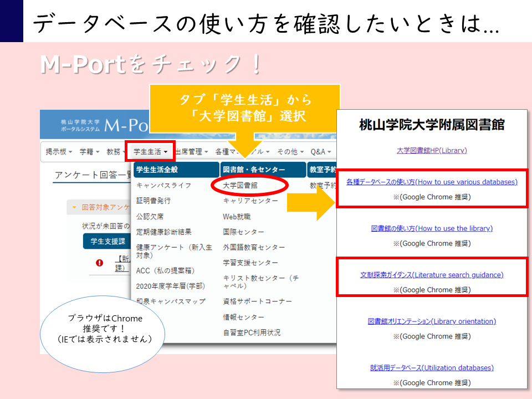
Task: Select Web就職 menu entry
Action: tap(237, 217)
